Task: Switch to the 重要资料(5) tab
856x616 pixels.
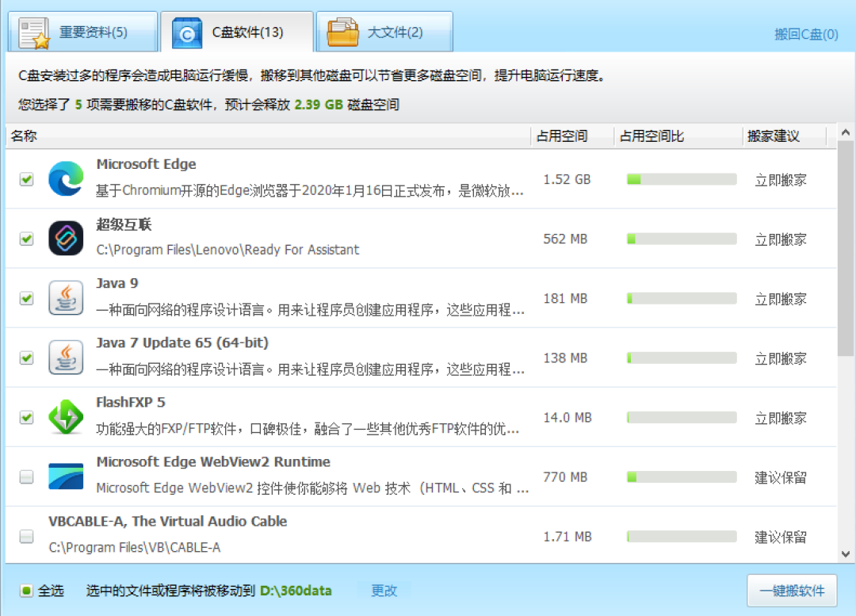Action: coord(83,33)
